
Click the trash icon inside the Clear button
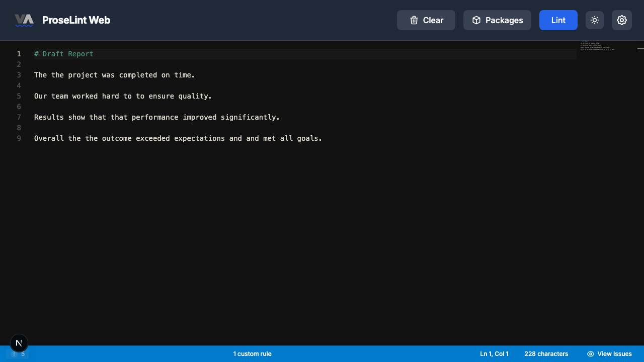click(414, 20)
